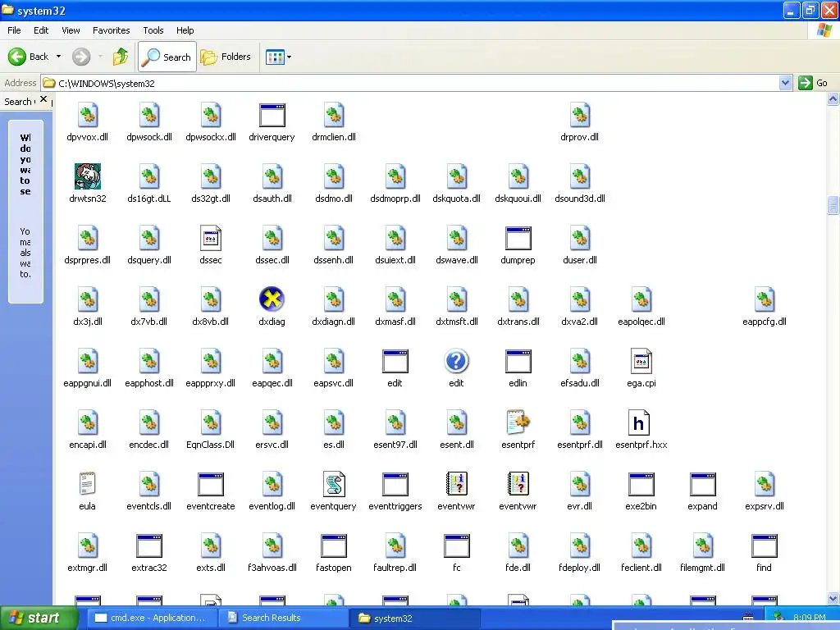The width and height of the screenshot is (840, 630).
Task: Go up one folder level
Action: pos(121,57)
